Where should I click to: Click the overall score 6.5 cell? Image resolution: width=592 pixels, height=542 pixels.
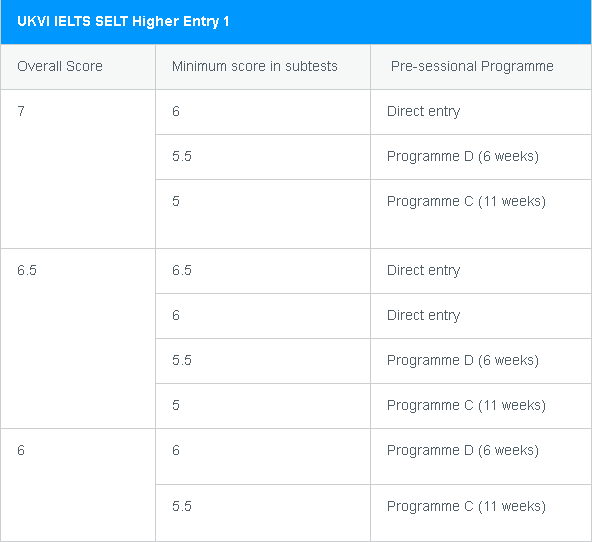78,338
